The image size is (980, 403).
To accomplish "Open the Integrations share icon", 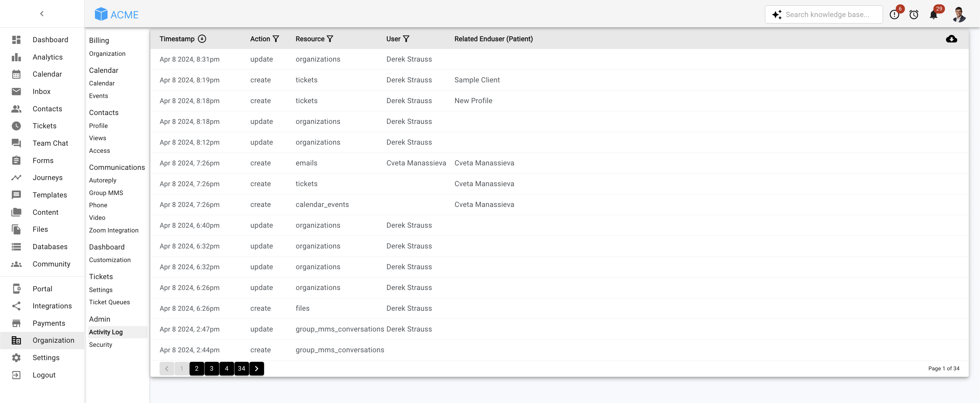I will click(16, 306).
